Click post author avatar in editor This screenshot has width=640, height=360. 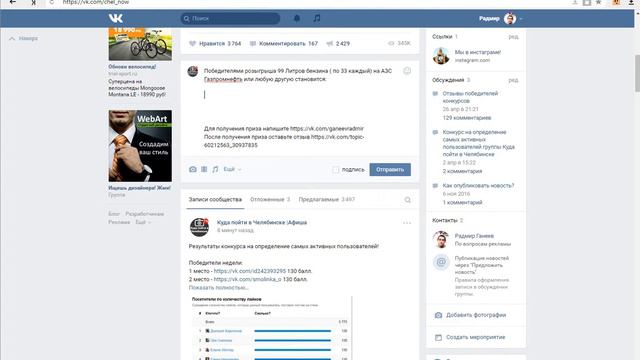tap(193, 71)
